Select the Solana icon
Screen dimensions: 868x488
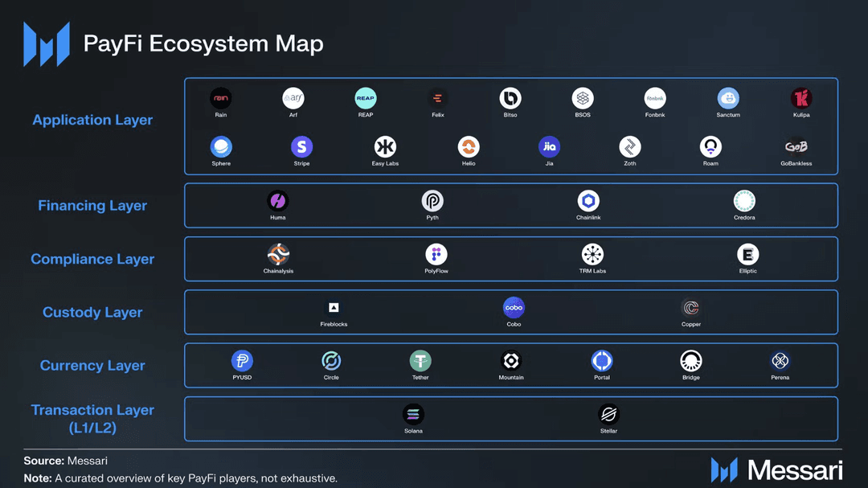pyautogui.click(x=413, y=415)
